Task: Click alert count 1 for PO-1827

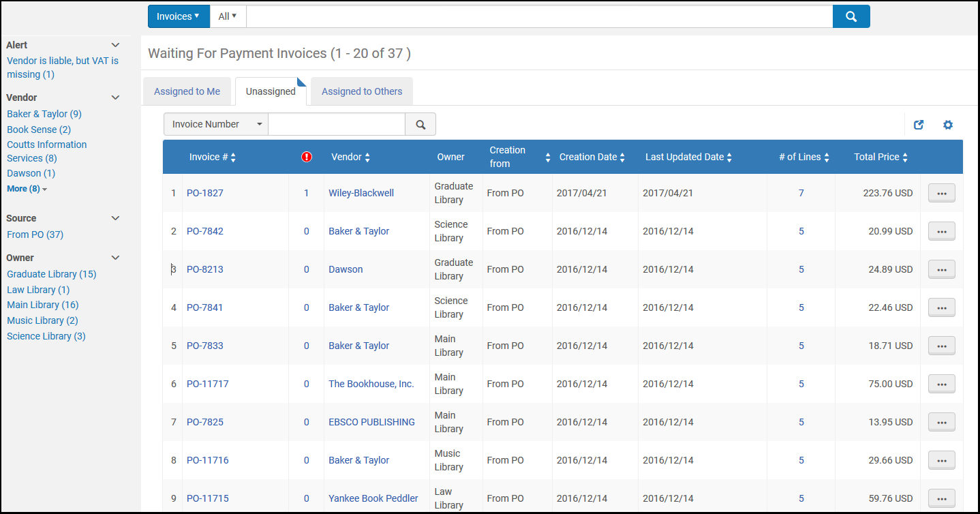Action: 307,193
